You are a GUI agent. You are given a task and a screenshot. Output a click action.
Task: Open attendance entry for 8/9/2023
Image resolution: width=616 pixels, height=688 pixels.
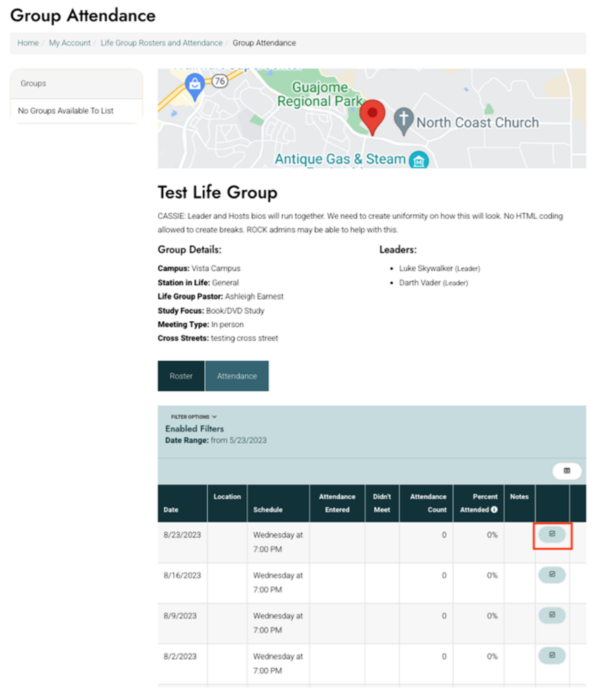[x=552, y=615]
